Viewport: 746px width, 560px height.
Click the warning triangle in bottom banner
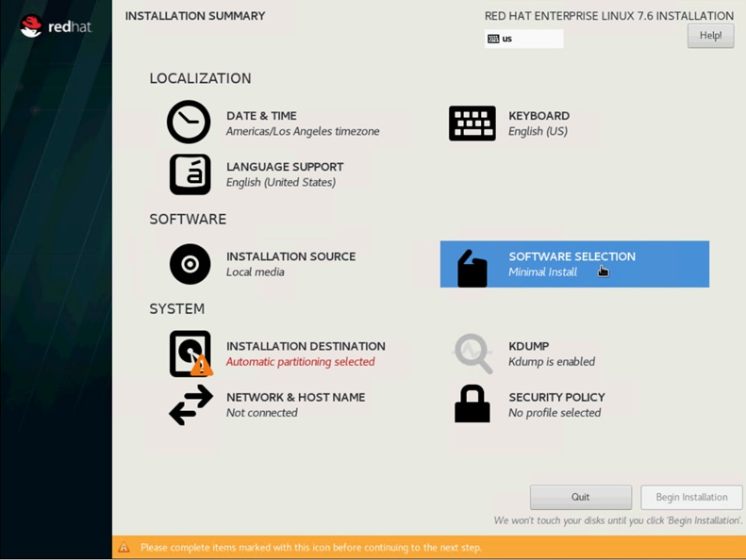click(x=124, y=547)
